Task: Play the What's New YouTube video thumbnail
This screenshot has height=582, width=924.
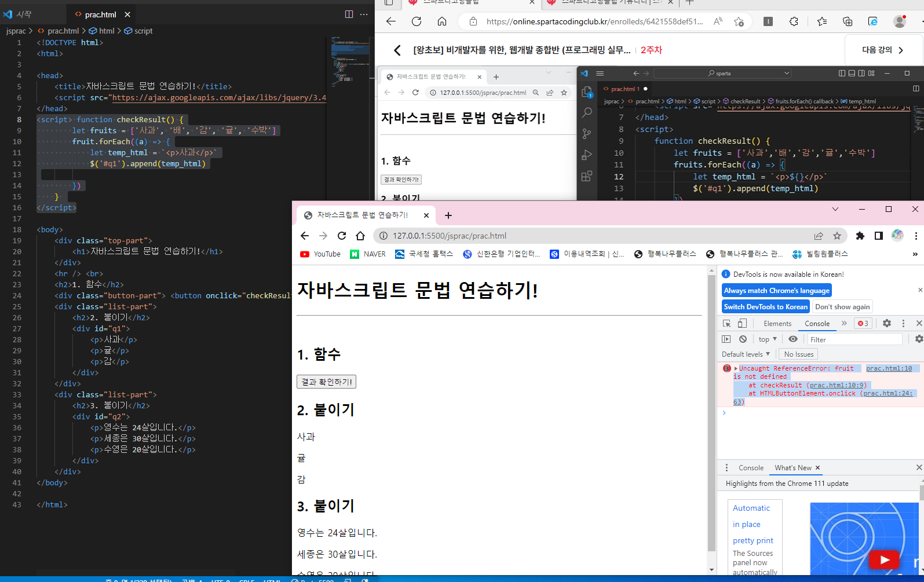Action: [x=884, y=559]
